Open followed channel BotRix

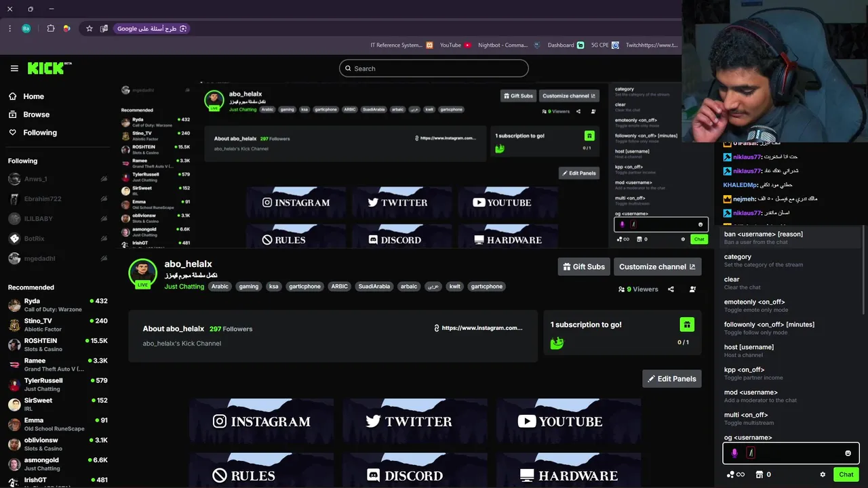(58, 239)
